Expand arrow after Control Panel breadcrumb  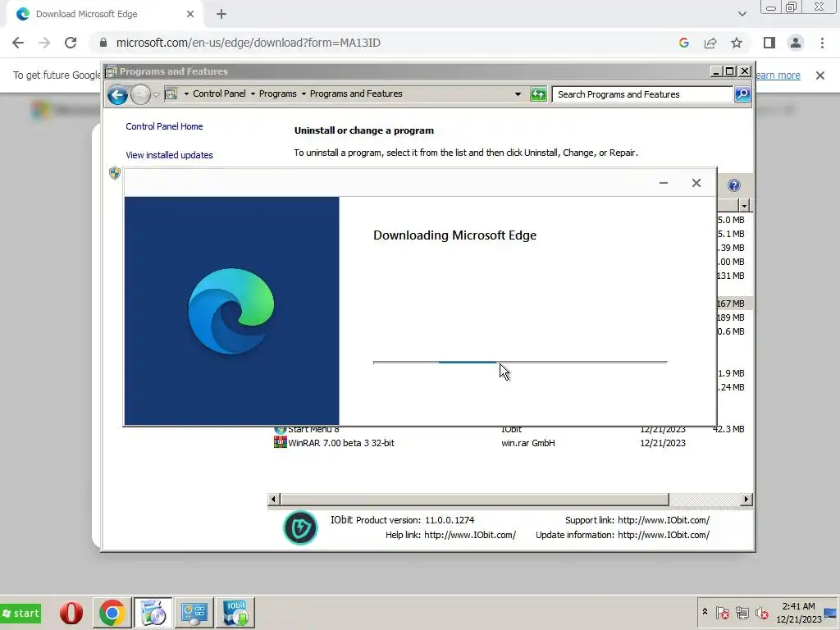253,94
